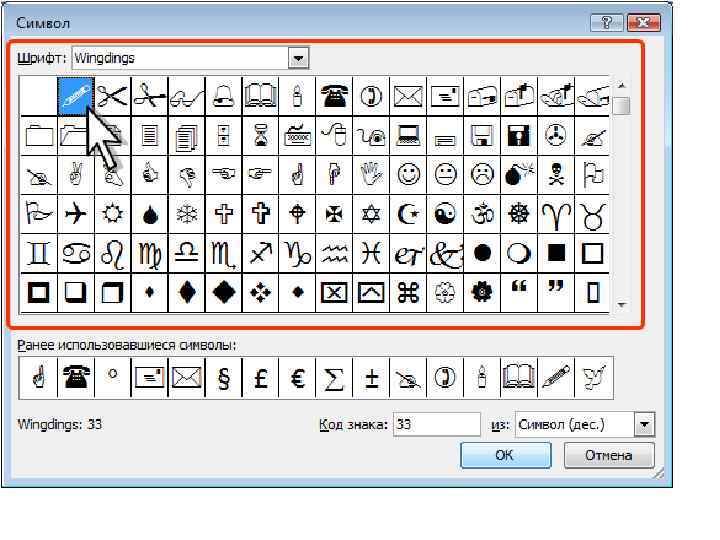Pick the black rosette flower symbol

point(482,292)
